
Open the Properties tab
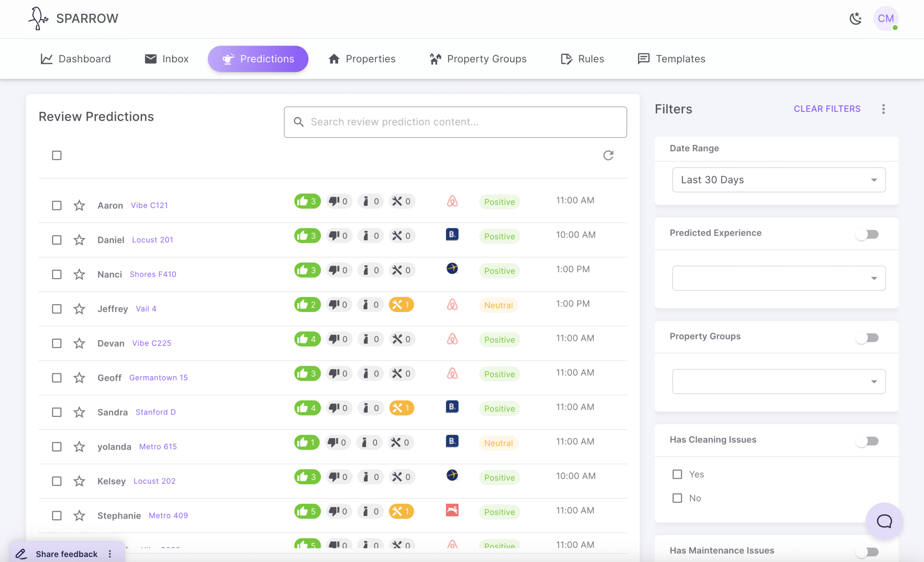click(x=362, y=59)
